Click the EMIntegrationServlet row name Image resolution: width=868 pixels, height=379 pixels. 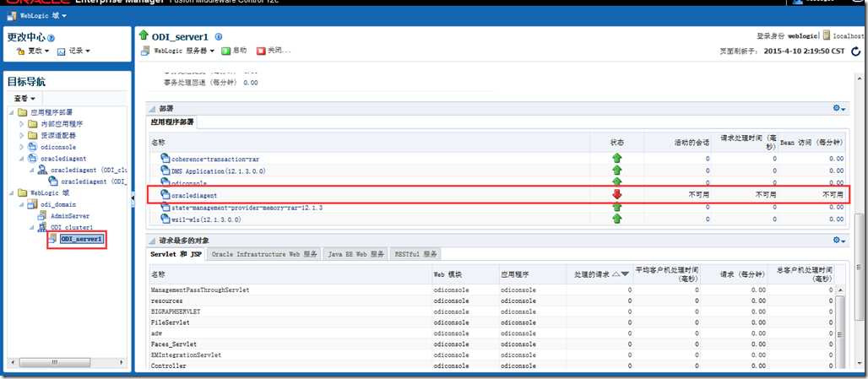186,355
